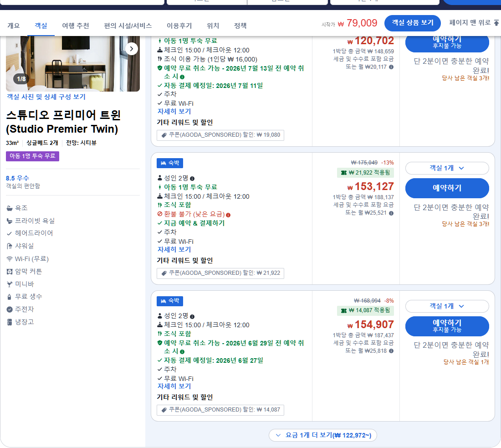This screenshot has width=501, height=448.
Task: Click the checkmark icon by 헤어드라이어
Action: coord(10,233)
